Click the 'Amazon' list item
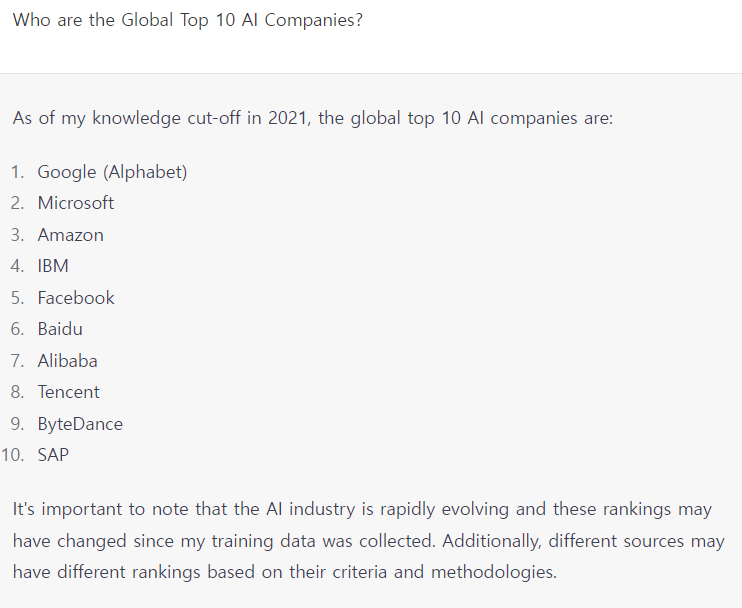742x608 pixels. click(x=70, y=235)
